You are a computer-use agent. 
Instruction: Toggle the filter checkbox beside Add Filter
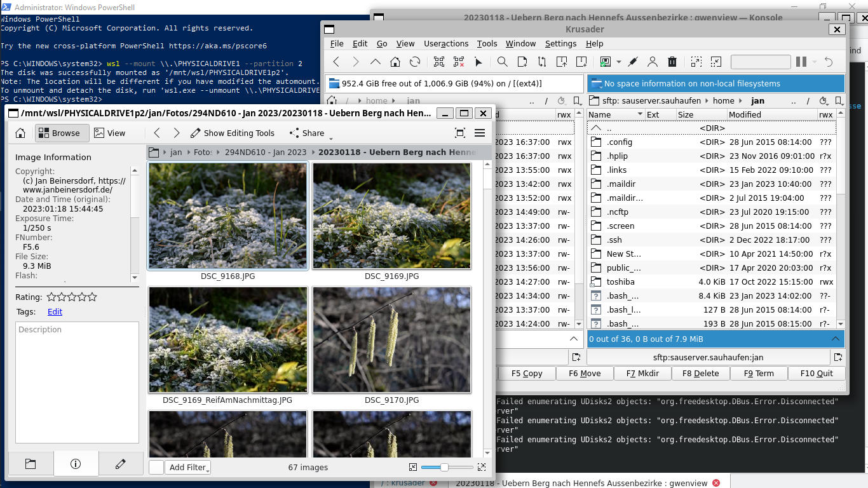pyautogui.click(x=156, y=467)
